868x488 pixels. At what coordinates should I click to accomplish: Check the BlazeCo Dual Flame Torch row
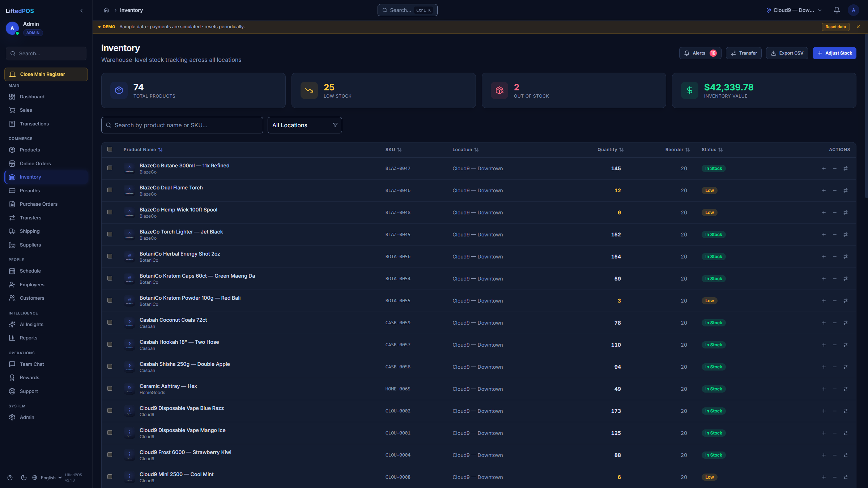coord(110,190)
